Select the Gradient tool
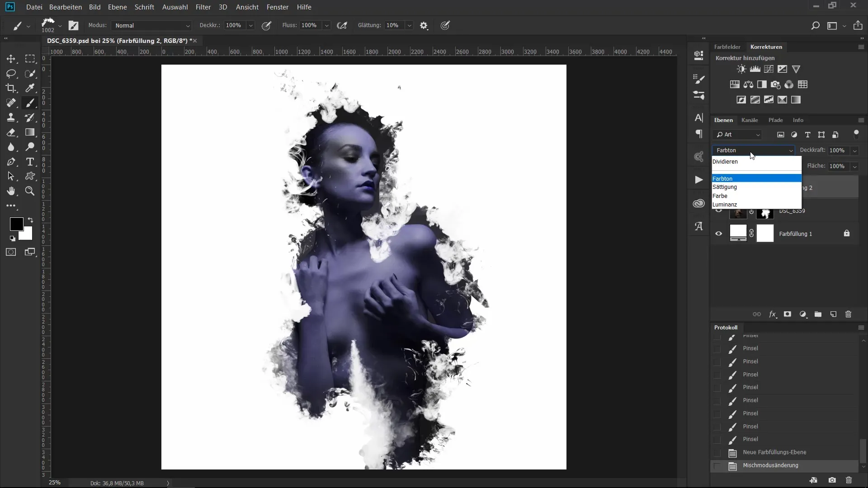 (30, 132)
